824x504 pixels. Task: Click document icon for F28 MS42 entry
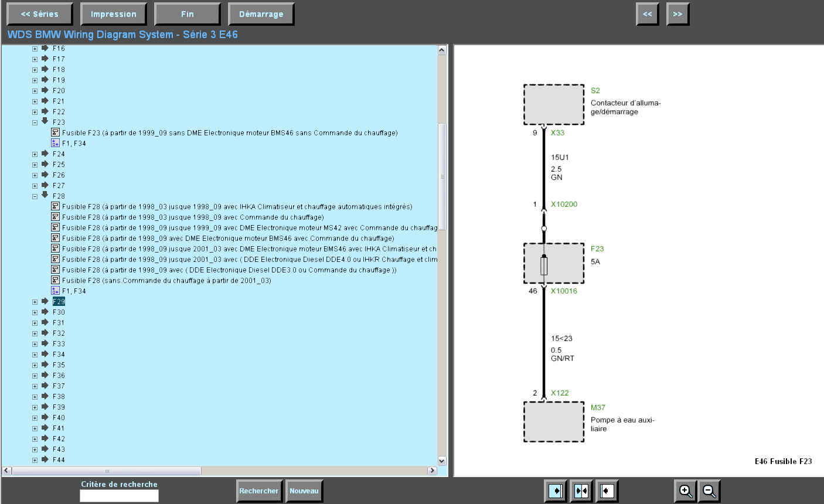tap(55, 227)
